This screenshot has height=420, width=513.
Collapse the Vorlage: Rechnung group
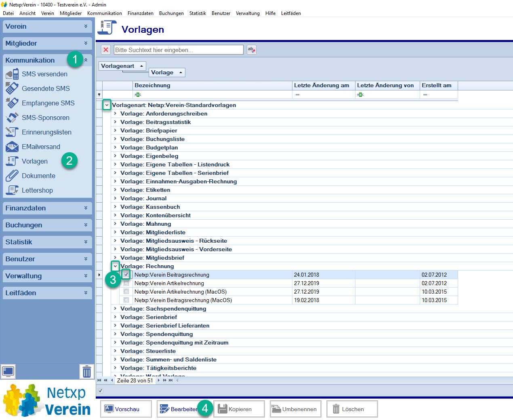click(115, 266)
